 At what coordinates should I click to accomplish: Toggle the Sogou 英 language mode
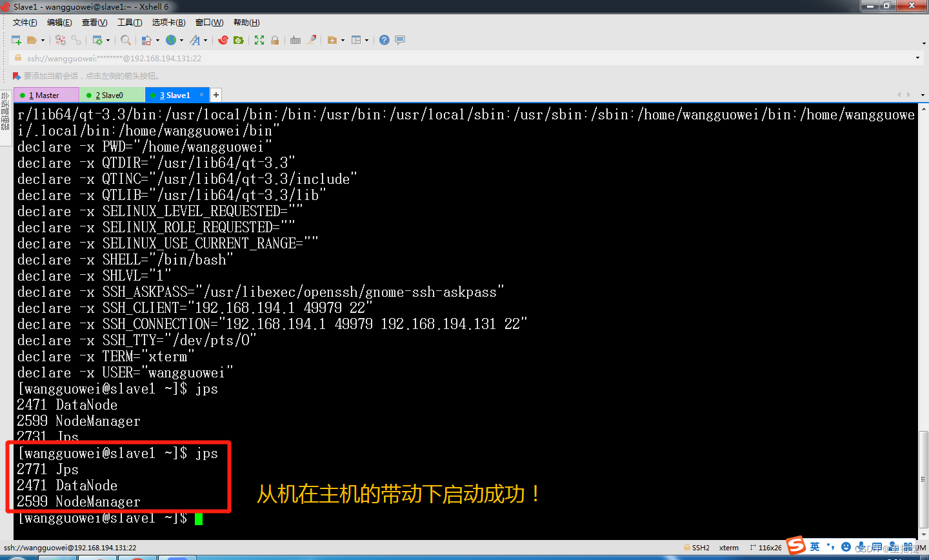pyautogui.click(x=815, y=546)
